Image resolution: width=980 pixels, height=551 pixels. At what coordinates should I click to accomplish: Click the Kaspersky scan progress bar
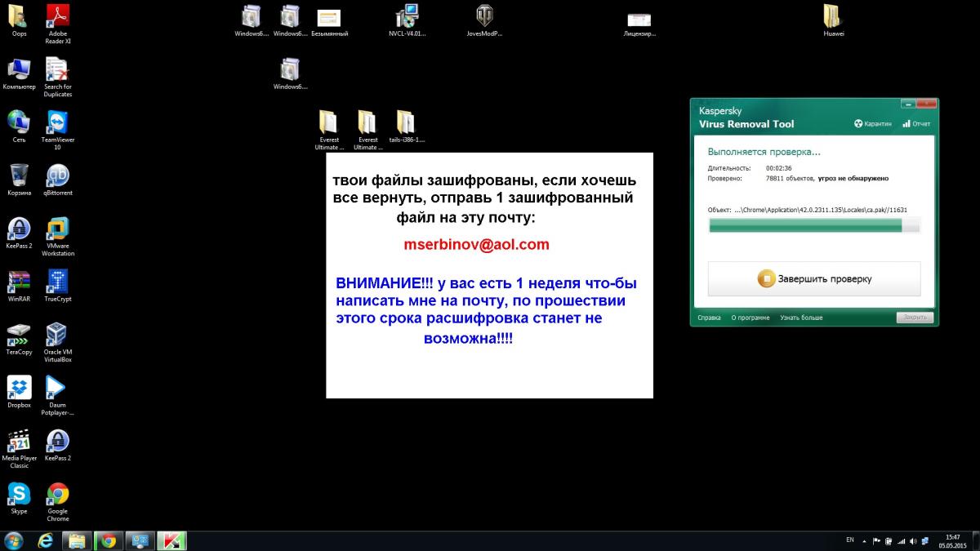(x=814, y=225)
